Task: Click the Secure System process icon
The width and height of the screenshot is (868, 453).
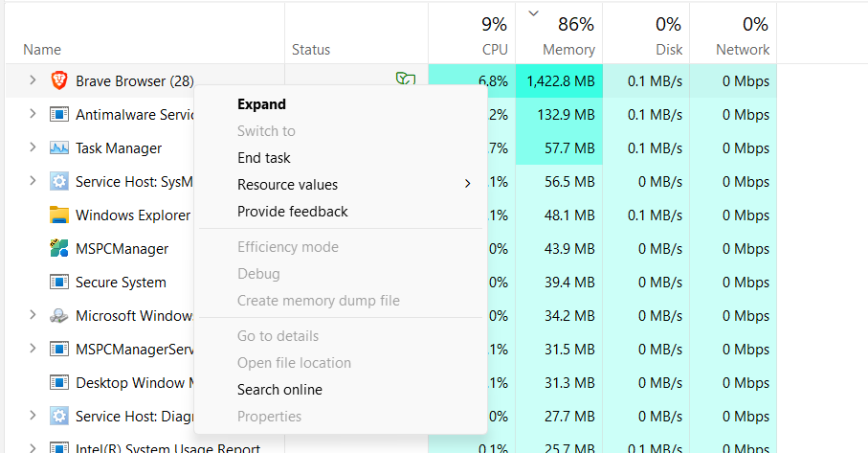Action: [59, 283]
